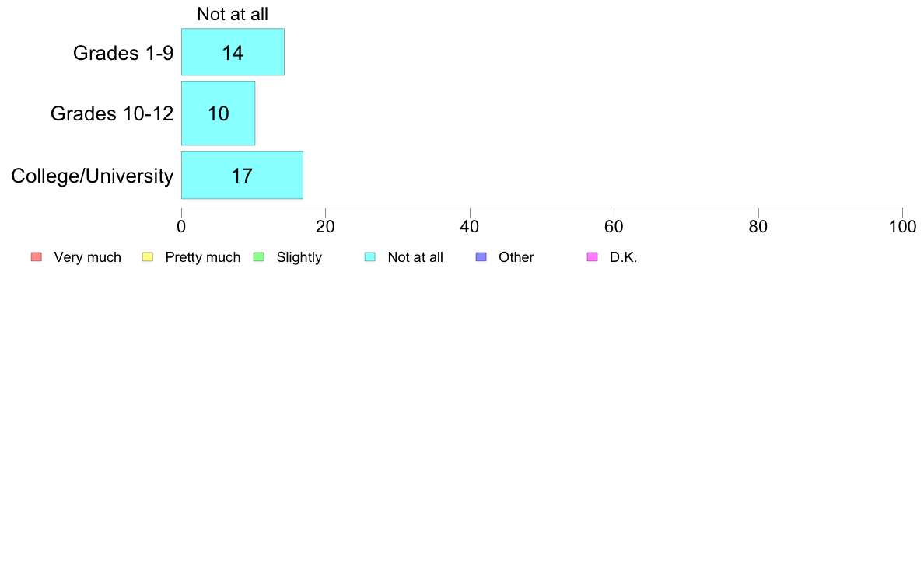Select the Grades 1-9 bar showing 14
Viewport: 924px width, 572px height.
click(x=233, y=52)
